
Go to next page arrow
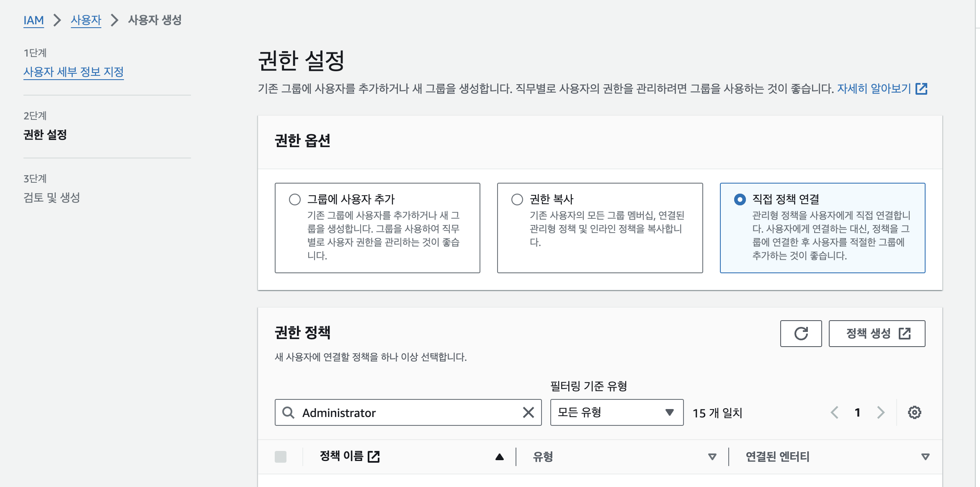point(881,412)
